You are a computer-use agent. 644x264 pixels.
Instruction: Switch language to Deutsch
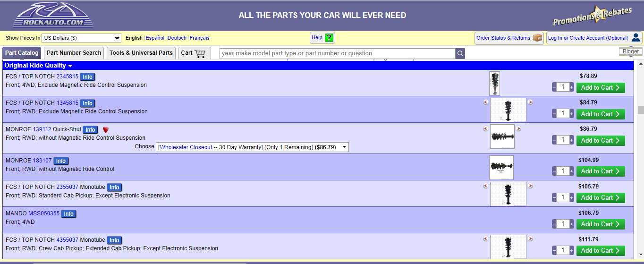pyautogui.click(x=177, y=38)
